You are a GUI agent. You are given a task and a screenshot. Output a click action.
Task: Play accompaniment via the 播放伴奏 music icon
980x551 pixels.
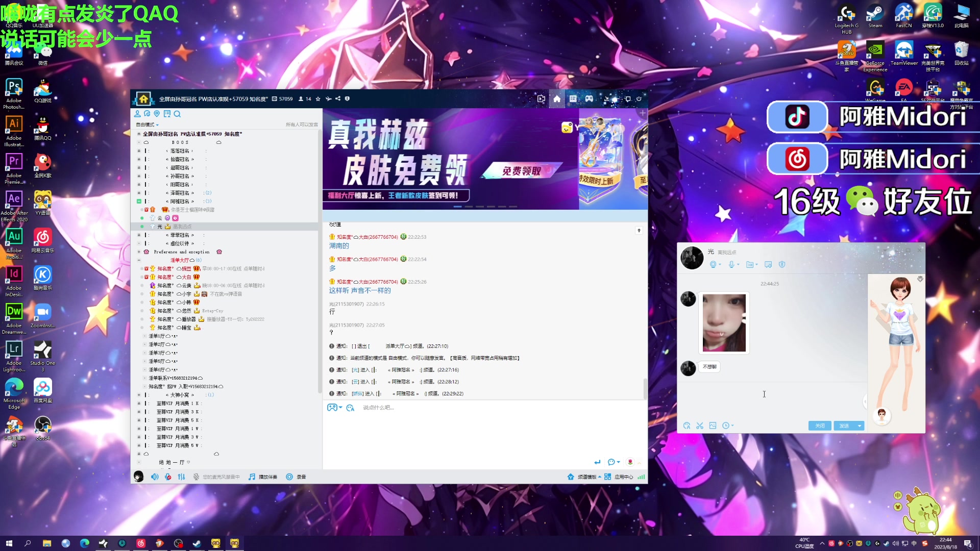tap(251, 477)
